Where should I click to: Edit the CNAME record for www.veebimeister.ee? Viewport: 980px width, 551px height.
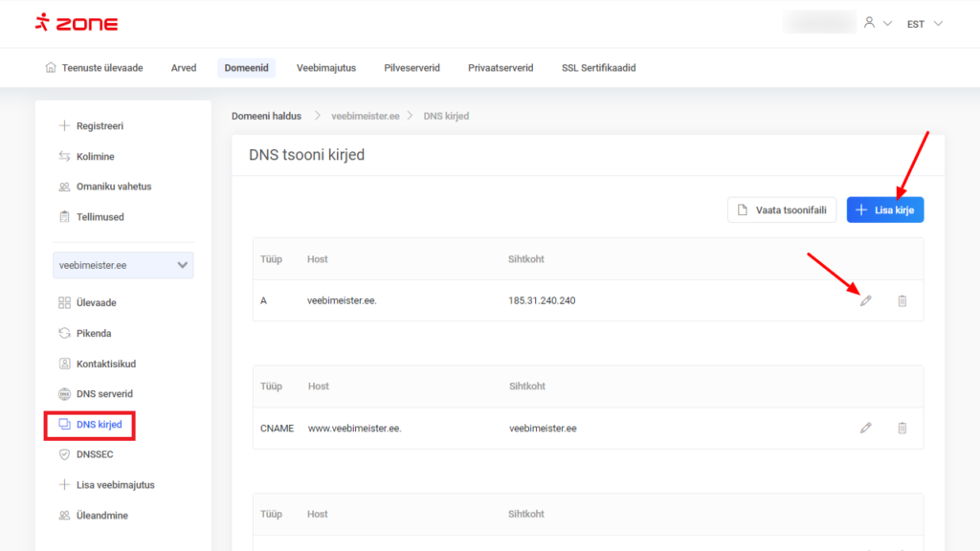click(x=865, y=428)
